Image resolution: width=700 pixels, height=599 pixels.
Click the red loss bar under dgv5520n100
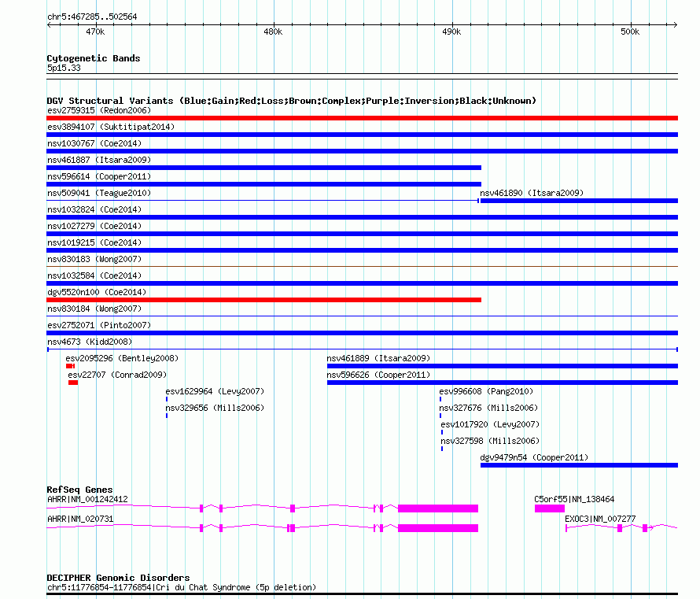coord(263,300)
